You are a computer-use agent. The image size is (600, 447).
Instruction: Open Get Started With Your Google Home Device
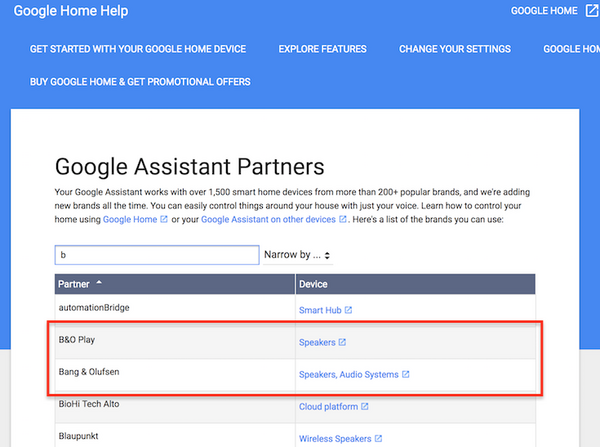point(138,49)
